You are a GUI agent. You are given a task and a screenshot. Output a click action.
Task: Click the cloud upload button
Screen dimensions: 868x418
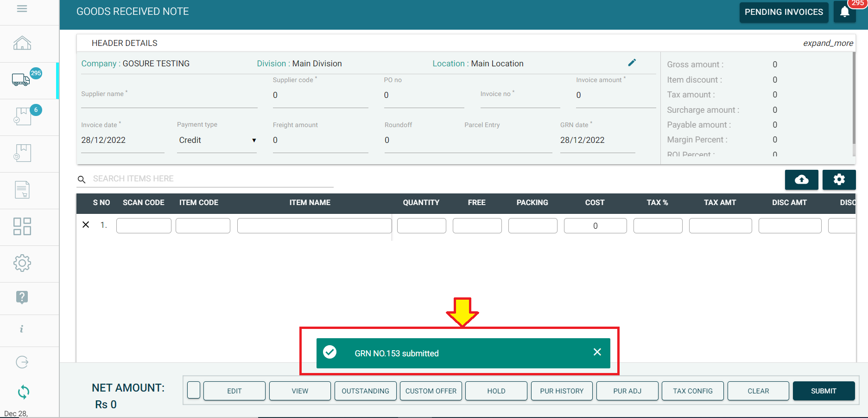click(x=802, y=180)
